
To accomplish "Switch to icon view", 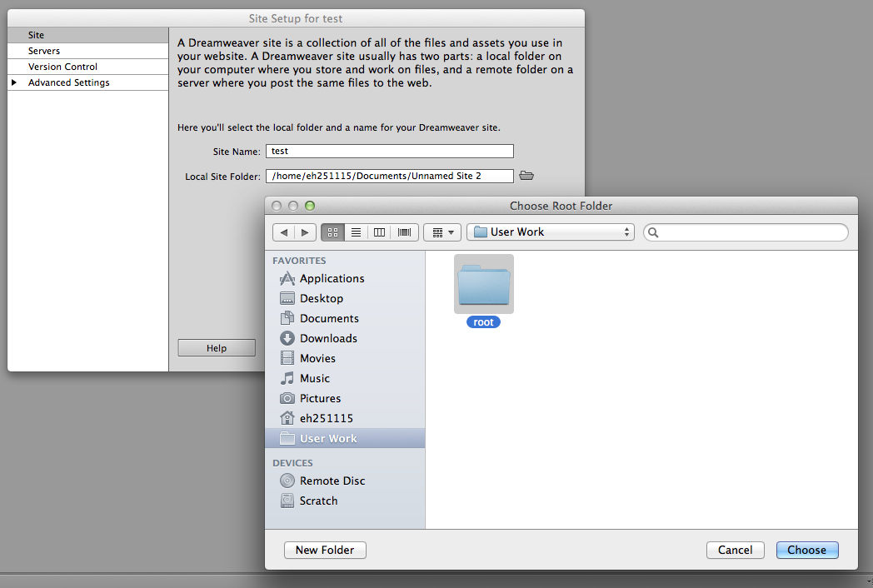I will [x=333, y=232].
